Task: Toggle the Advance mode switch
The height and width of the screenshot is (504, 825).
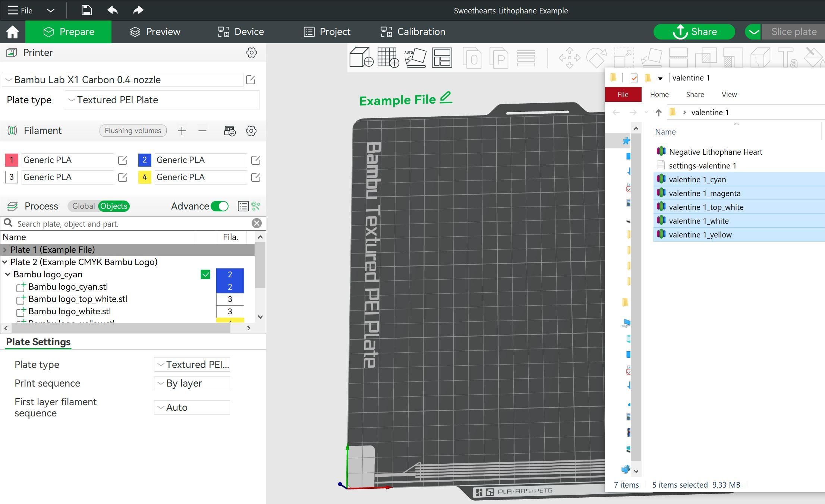Action: [220, 206]
